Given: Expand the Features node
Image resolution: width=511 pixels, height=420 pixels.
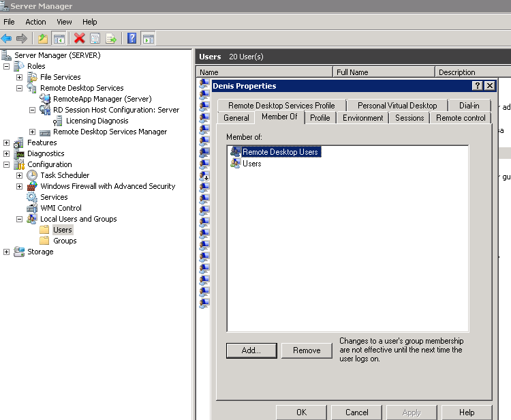Looking at the screenshot, I should [7, 142].
